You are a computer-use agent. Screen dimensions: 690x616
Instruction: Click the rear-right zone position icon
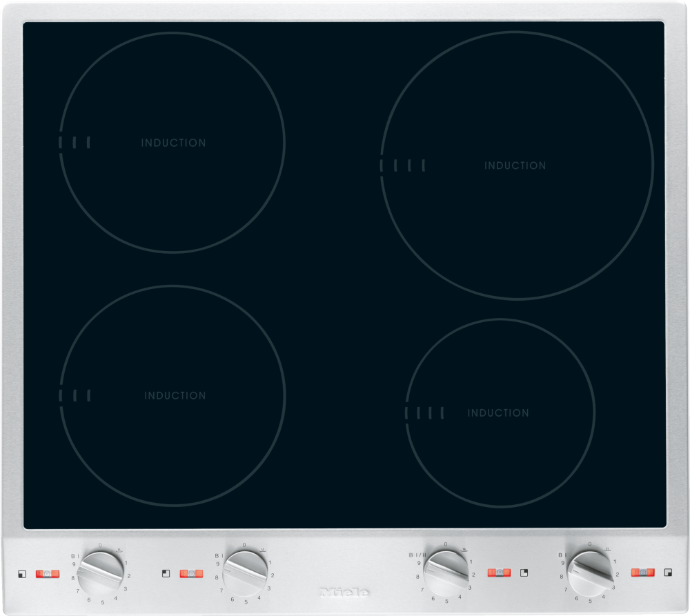[524, 572]
